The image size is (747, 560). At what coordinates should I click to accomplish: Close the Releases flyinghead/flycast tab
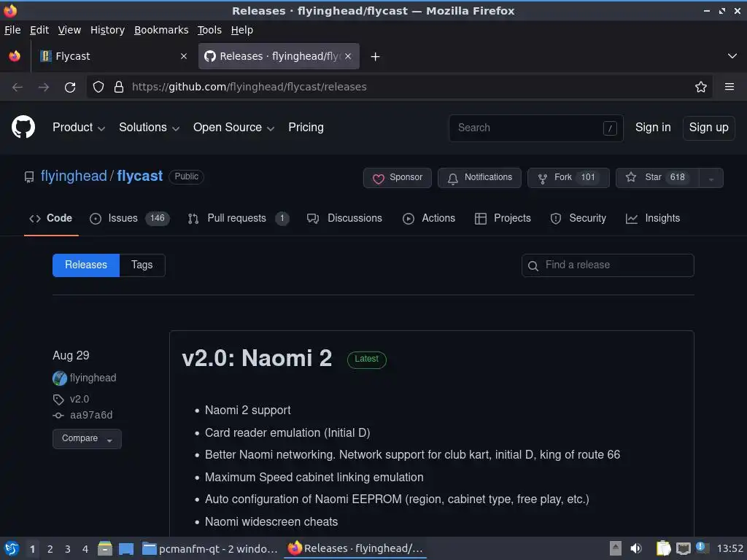tap(348, 56)
